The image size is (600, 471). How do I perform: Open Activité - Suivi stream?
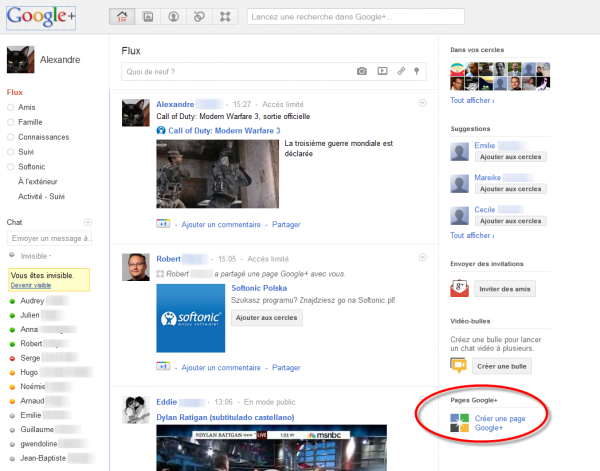coord(41,196)
